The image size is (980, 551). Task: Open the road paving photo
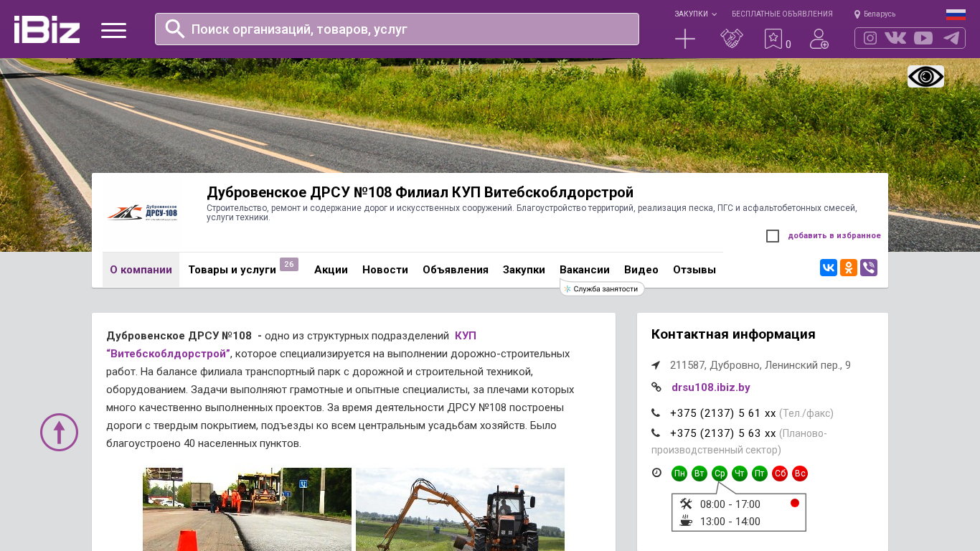tap(247, 509)
